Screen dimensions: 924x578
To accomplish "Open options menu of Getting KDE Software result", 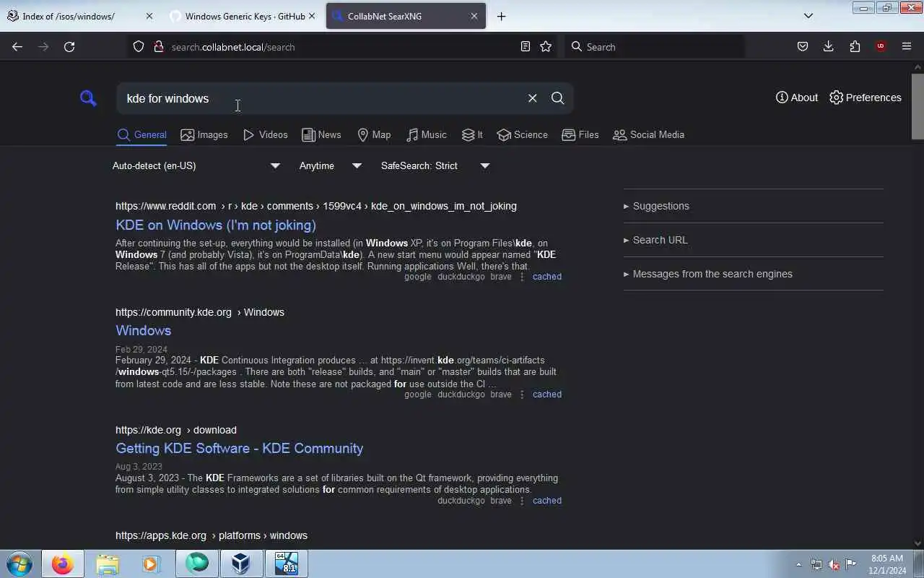I will point(522,501).
